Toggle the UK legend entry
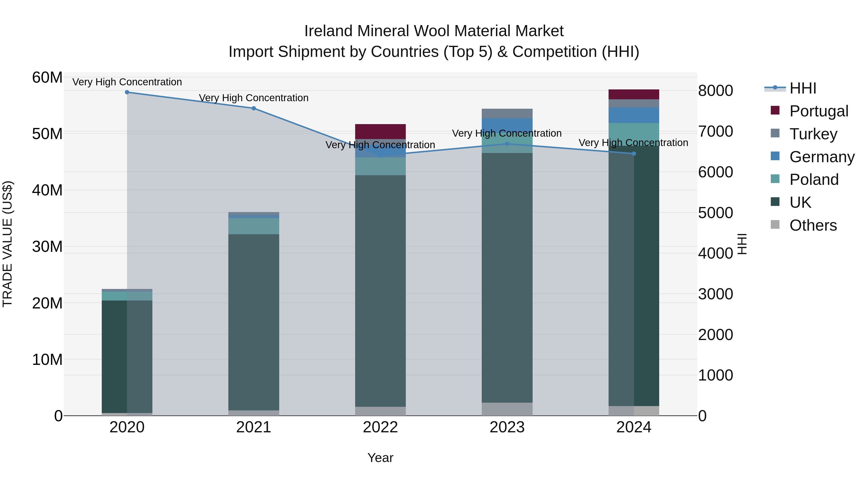 (x=791, y=202)
